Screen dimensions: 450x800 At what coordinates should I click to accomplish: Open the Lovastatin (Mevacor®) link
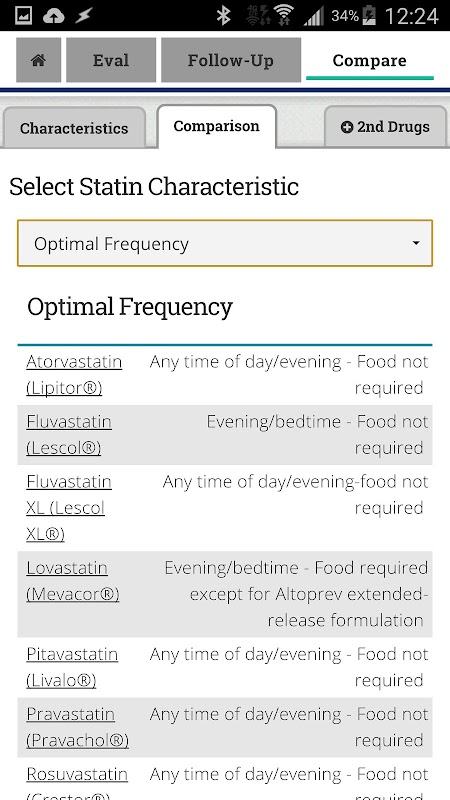point(72,581)
